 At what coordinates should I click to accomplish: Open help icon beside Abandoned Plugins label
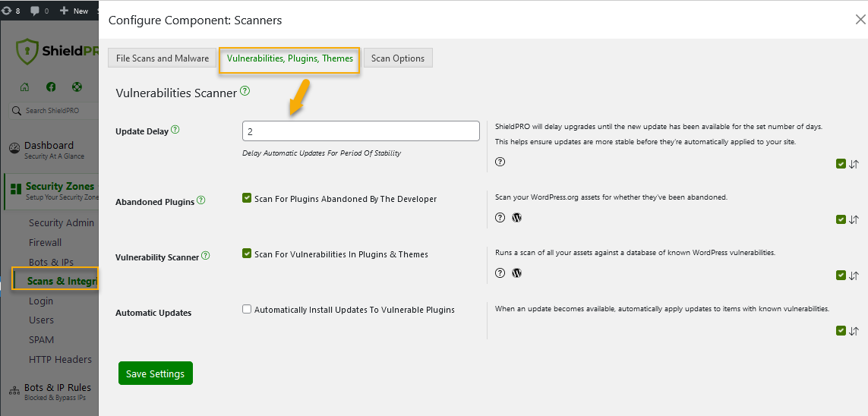tap(201, 200)
